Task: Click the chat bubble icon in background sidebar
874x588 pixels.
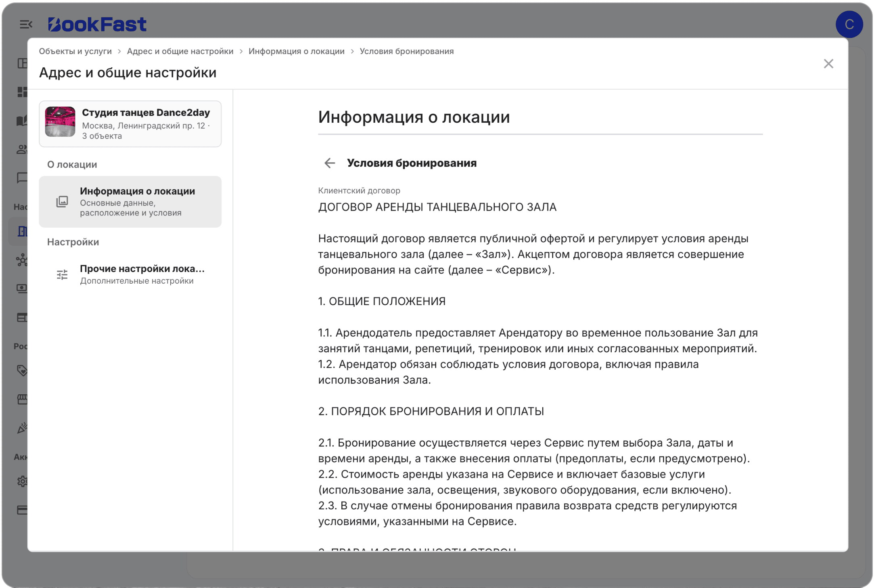Action: click(22, 178)
